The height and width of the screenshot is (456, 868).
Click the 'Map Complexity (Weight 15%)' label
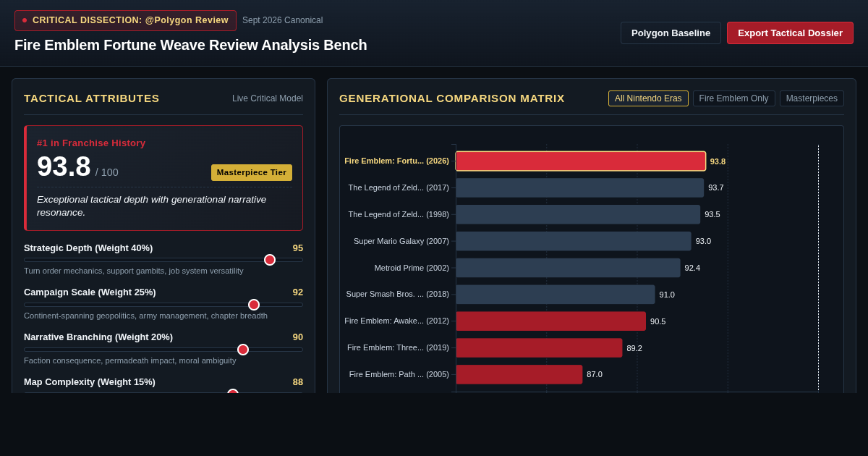tap(90, 382)
